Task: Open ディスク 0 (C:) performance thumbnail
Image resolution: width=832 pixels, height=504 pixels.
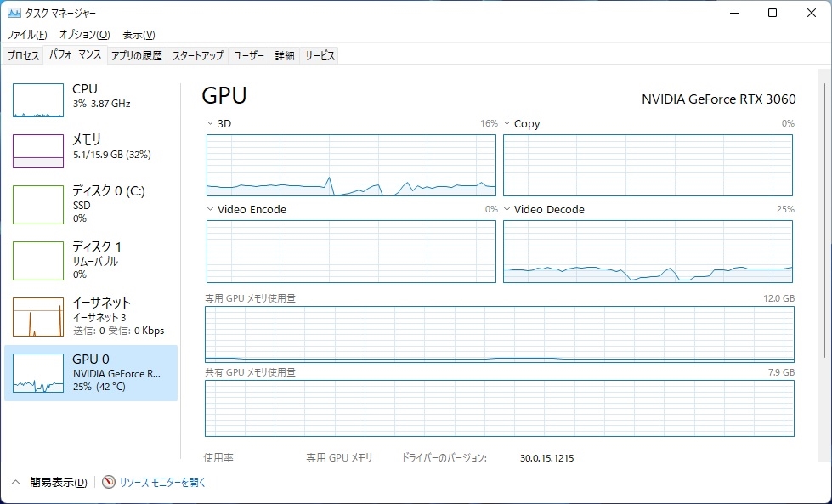Action: point(38,204)
